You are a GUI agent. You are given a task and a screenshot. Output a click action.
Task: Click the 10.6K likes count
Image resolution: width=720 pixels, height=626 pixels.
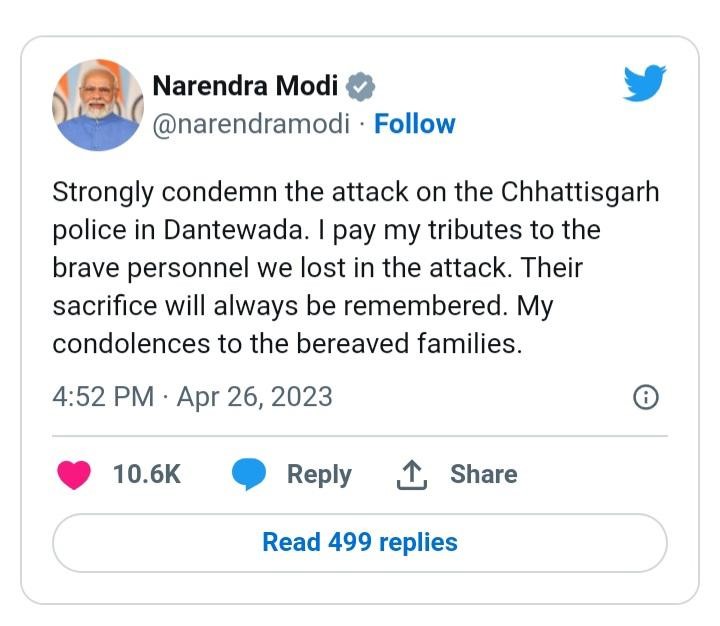pyautogui.click(x=147, y=474)
